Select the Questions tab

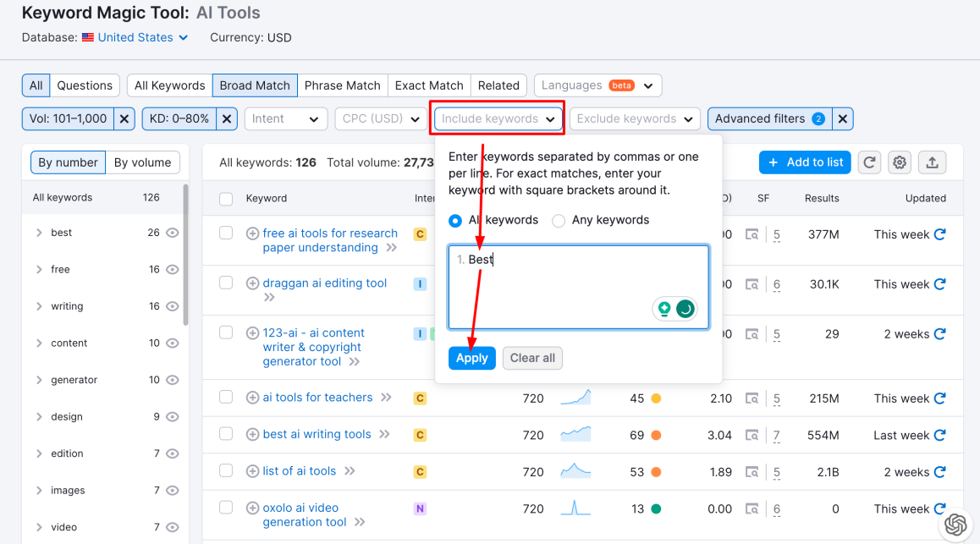click(84, 85)
